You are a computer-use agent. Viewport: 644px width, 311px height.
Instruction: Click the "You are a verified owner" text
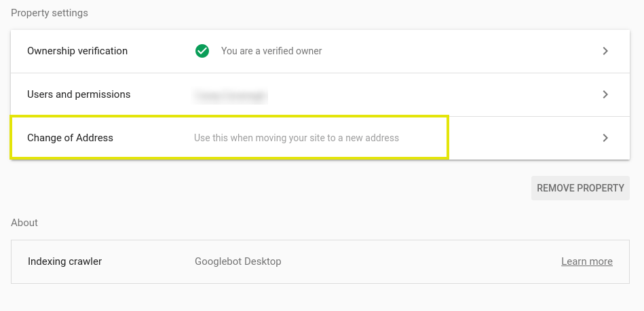pos(271,51)
